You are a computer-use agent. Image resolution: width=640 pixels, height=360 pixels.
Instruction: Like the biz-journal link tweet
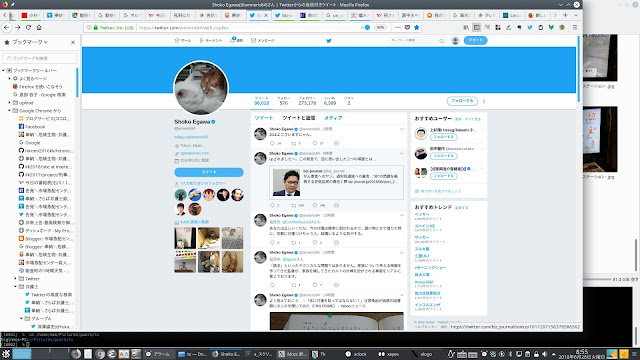[x=315, y=205]
